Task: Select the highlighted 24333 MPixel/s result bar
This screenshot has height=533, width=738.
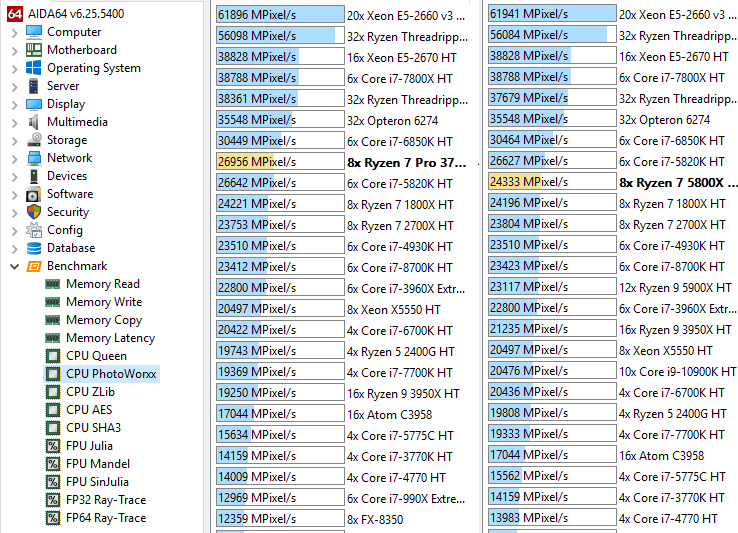Action: 552,182
